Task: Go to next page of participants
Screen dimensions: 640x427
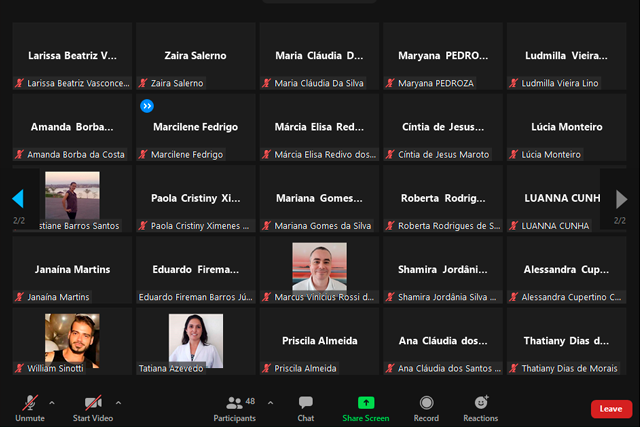Action: click(x=622, y=198)
